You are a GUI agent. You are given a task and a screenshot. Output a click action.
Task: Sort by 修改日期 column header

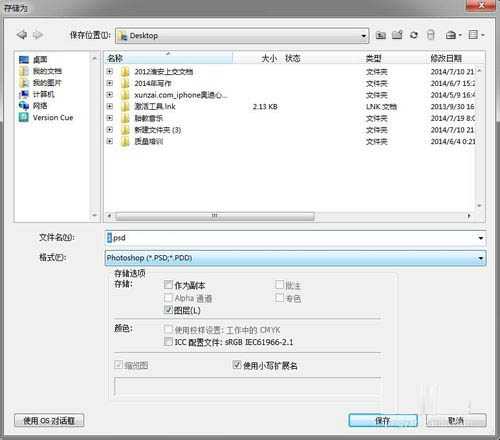coord(446,58)
